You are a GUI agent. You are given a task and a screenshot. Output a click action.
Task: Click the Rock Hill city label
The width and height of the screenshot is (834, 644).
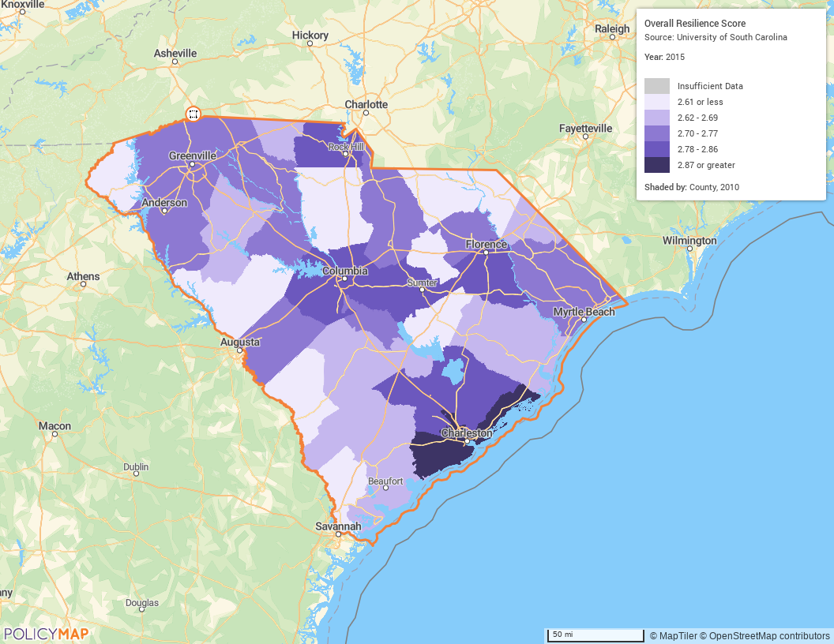(344, 147)
